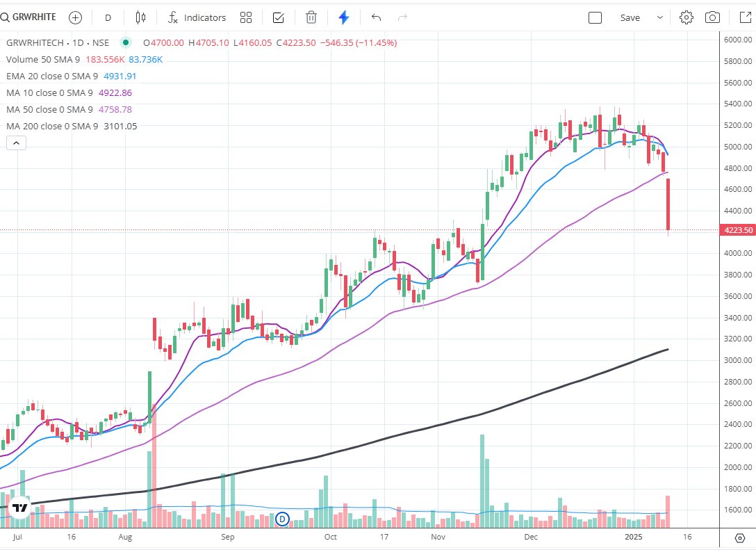The width and height of the screenshot is (756, 550).
Task: Add a comparison symbol using the plus icon
Action: click(74, 17)
